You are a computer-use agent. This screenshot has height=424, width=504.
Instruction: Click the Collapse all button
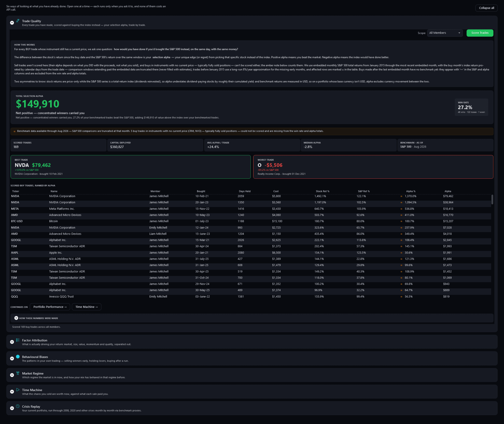click(486, 8)
